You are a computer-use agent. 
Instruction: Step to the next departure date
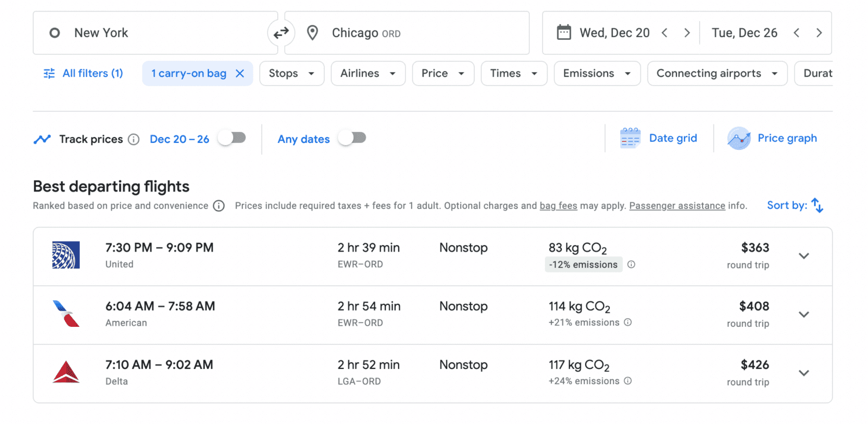click(687, 33)
